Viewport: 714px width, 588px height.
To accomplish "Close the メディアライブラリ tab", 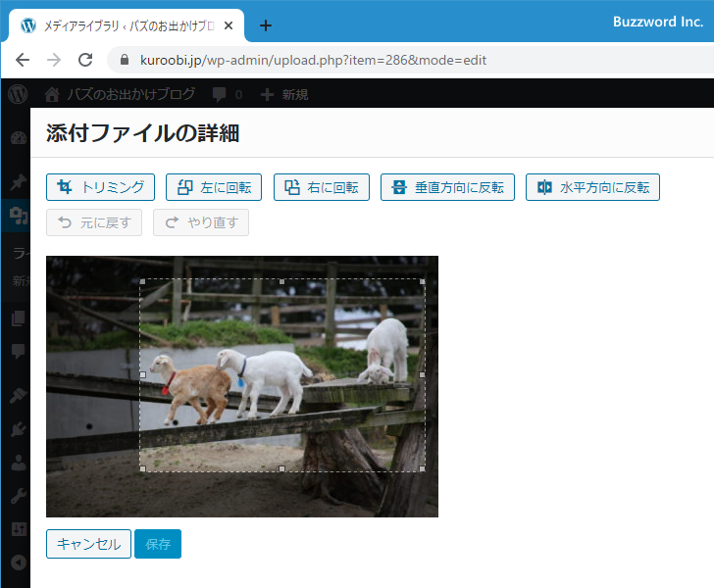I will tap(229, 25).
